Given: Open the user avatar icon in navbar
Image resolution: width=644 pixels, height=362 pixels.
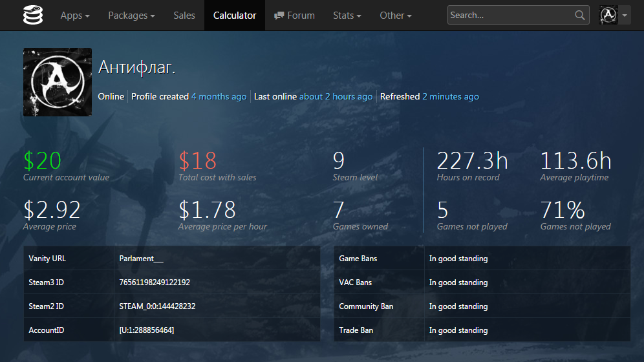Looking at the screenshot, I should (608, 15).
